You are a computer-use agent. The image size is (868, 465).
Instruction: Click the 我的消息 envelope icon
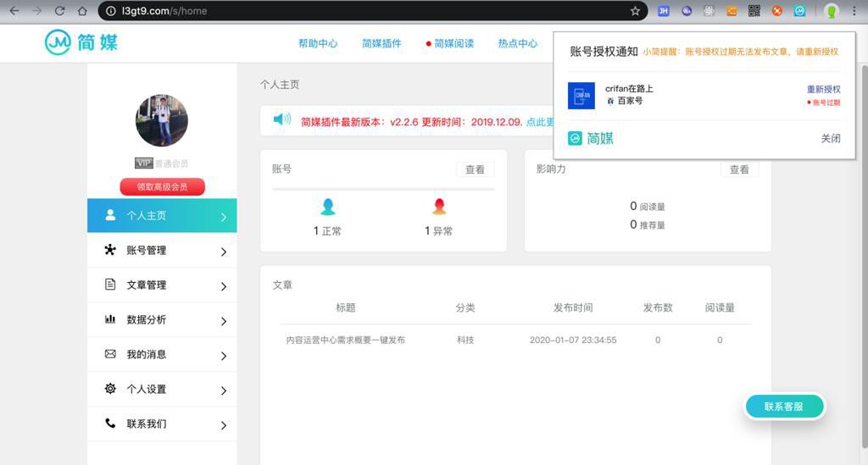coord(110,354)
